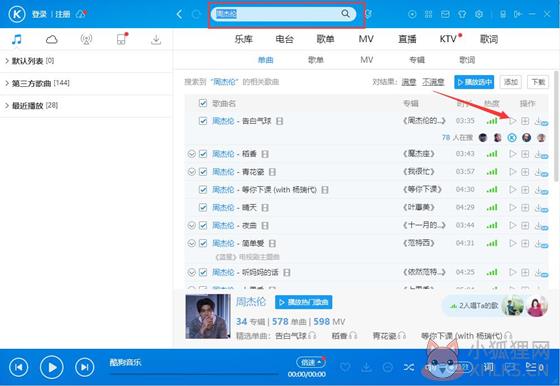Play 告白气球 with its play icon

click(513, 121)
